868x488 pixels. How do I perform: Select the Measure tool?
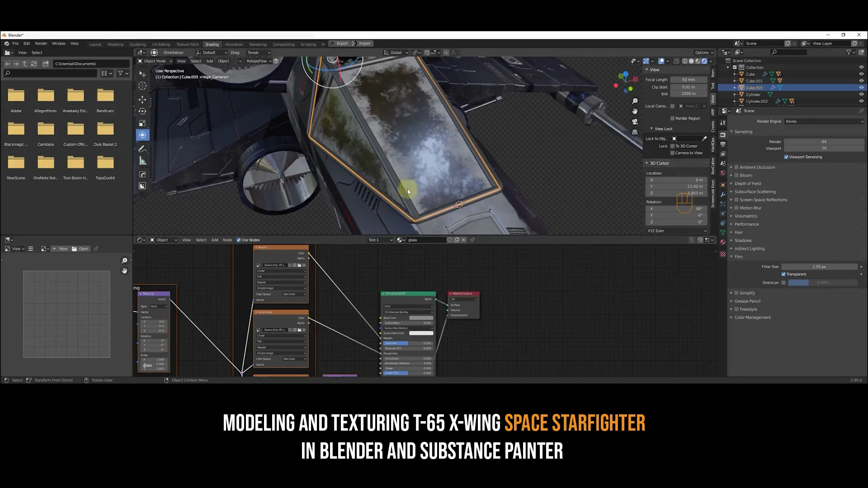point(142,161)
